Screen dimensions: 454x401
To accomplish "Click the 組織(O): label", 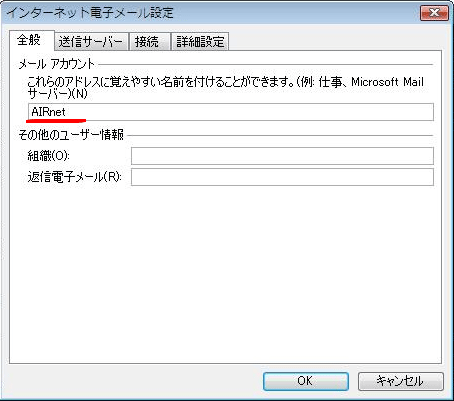I will (x=49, y=156).
